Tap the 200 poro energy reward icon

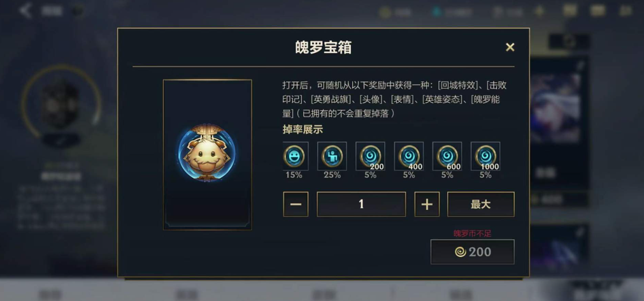(x=370, y=156)
